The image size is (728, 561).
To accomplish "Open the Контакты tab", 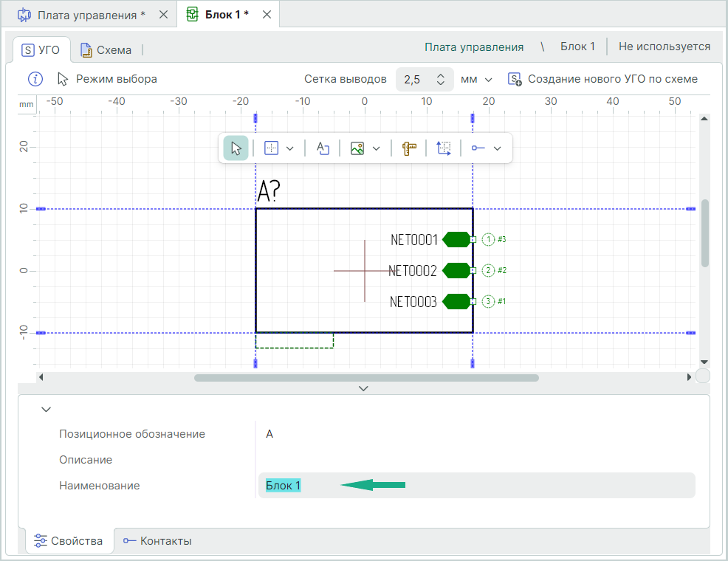I will point(157,541).
